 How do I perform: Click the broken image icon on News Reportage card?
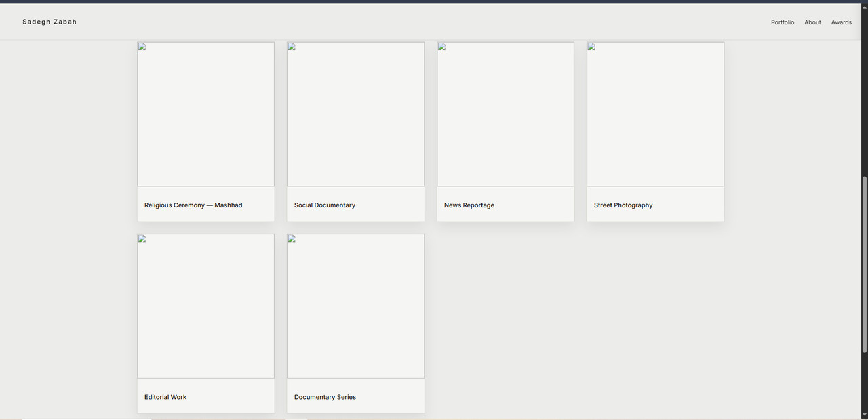[441, 47]
